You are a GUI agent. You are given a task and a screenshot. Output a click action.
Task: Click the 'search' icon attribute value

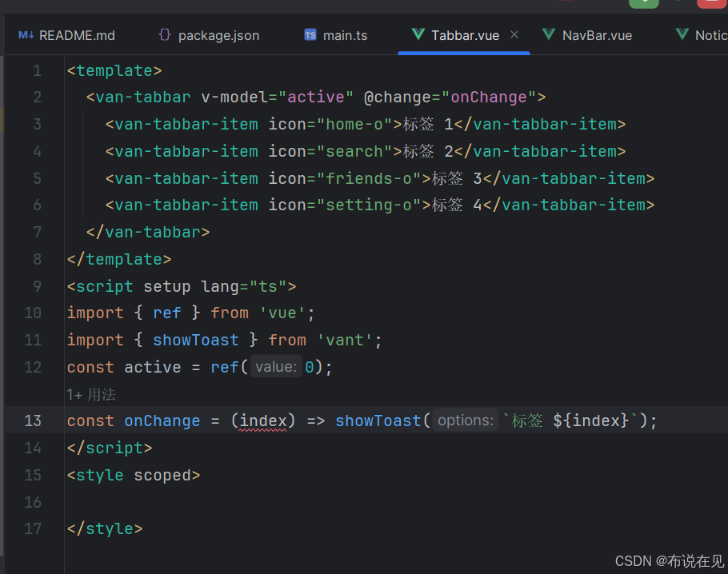(354, 151)
